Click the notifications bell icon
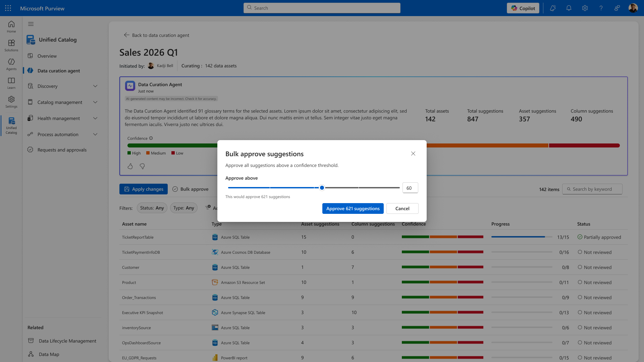The height and width of the screenshot is (362, 644). (x=569, y=8)
